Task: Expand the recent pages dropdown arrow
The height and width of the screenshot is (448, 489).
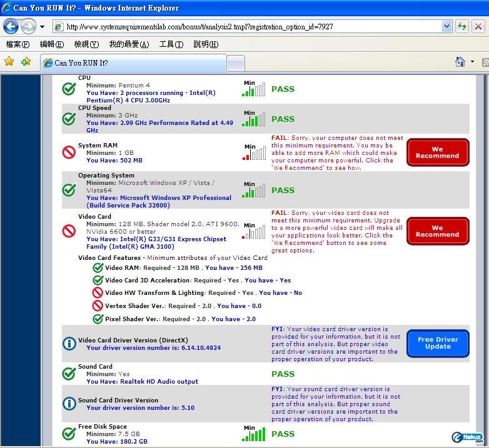Action: tap(42, 27)
